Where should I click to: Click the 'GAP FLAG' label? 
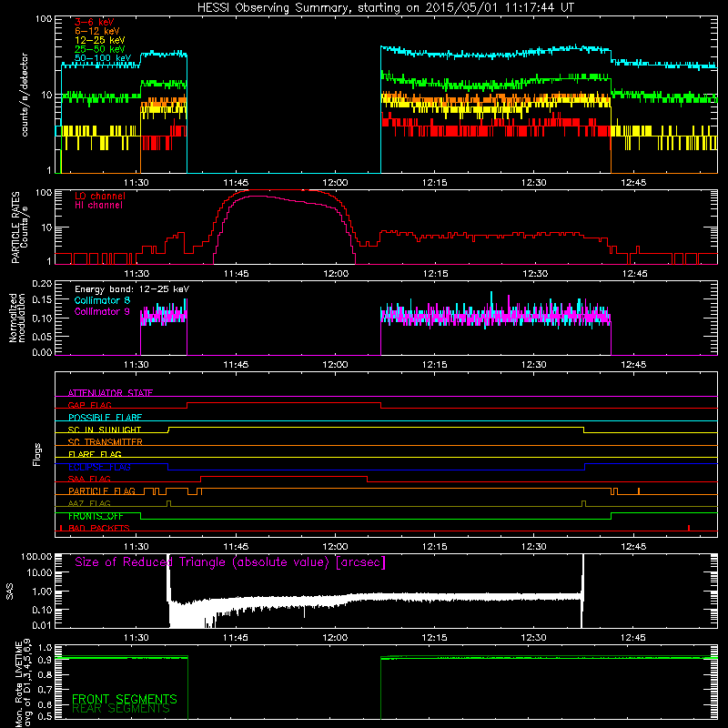(x=89, y=405)
